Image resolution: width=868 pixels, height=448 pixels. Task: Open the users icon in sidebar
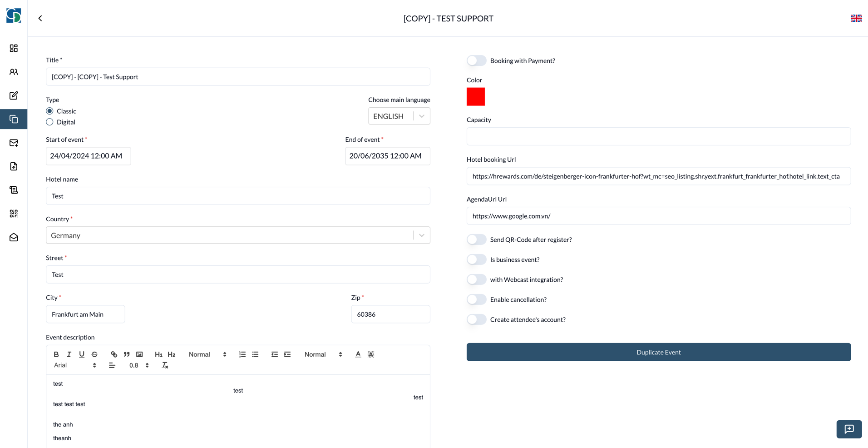pyautogui.click(x=14, y=72)
